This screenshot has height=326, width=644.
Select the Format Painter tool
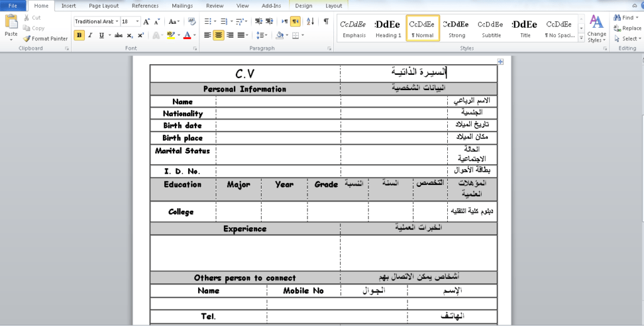tap(45, 38)
